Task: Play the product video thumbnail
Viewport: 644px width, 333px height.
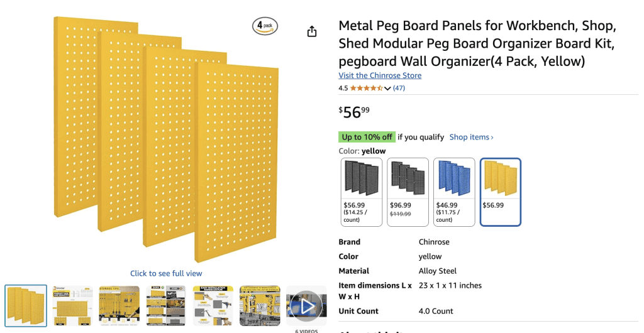Action: (306, 306)
